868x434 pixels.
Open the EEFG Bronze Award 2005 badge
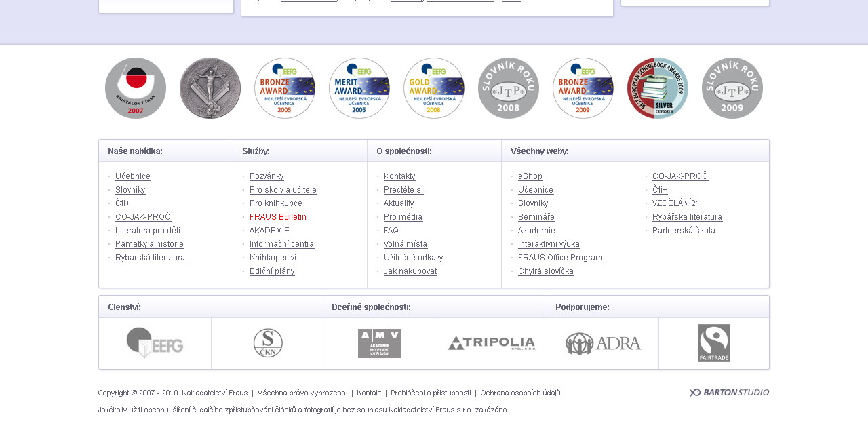[285, 88]
